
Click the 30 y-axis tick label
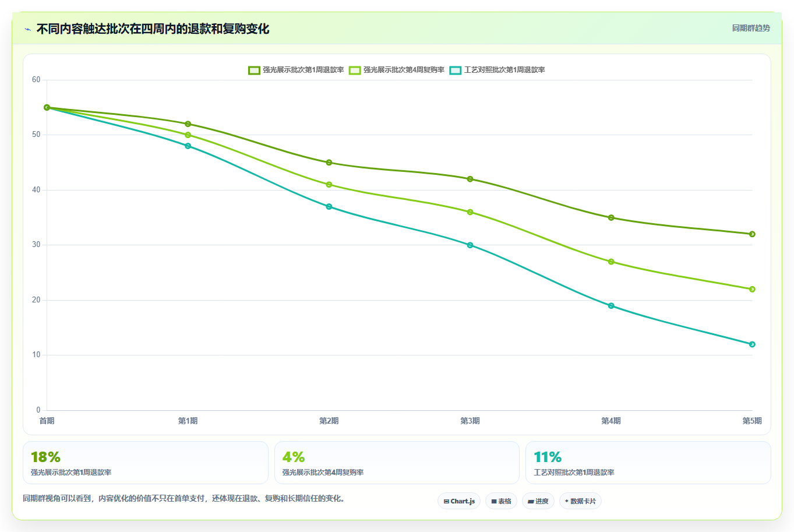coord(36,245)
